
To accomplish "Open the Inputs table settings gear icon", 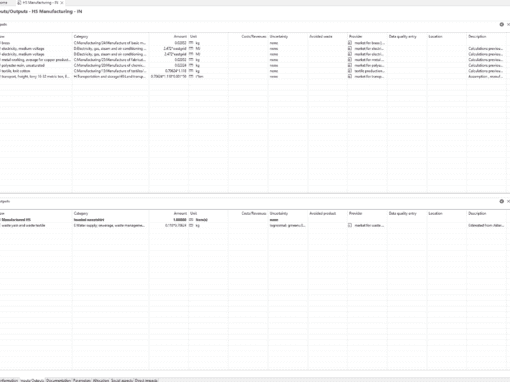I will (x=501, y=24).
